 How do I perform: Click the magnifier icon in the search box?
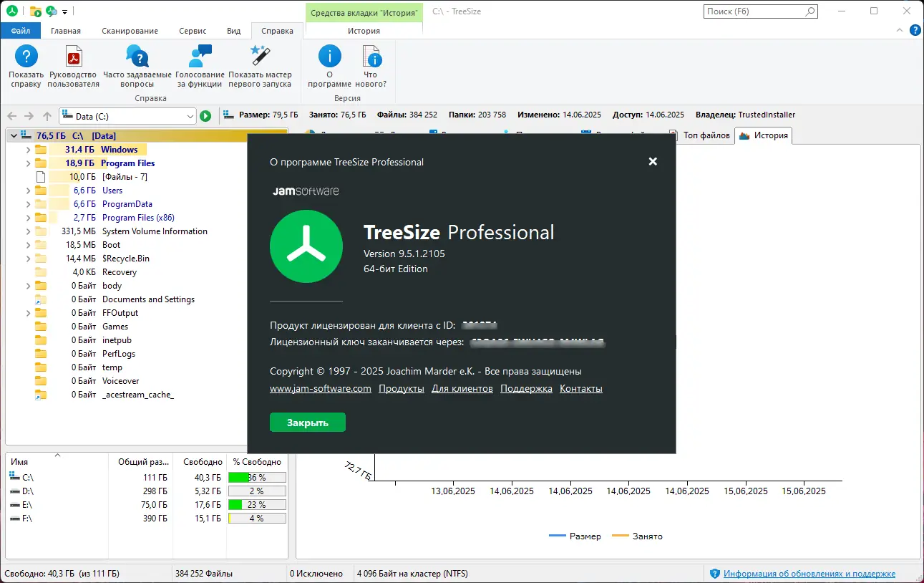(x=809, y=11)
